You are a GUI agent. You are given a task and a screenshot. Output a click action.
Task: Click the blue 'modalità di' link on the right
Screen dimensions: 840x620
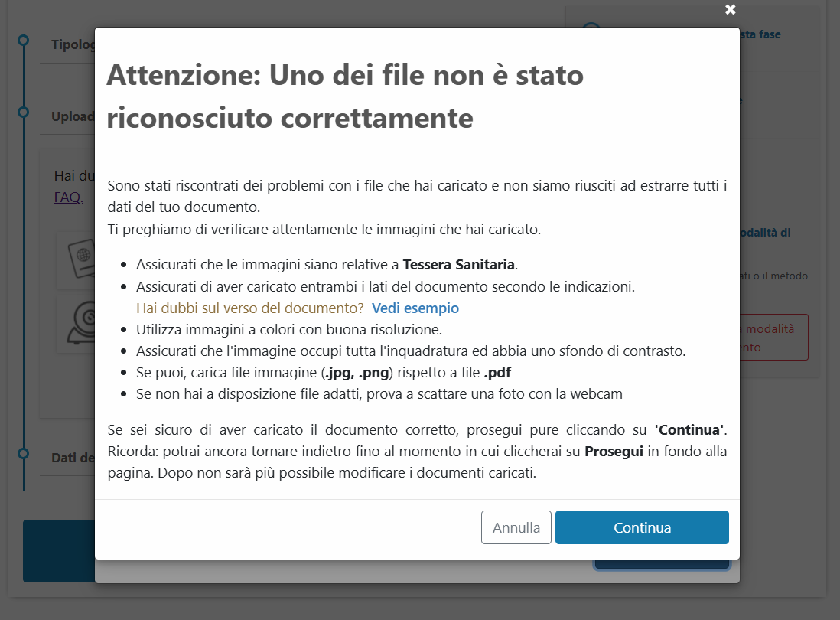(765, 233)
